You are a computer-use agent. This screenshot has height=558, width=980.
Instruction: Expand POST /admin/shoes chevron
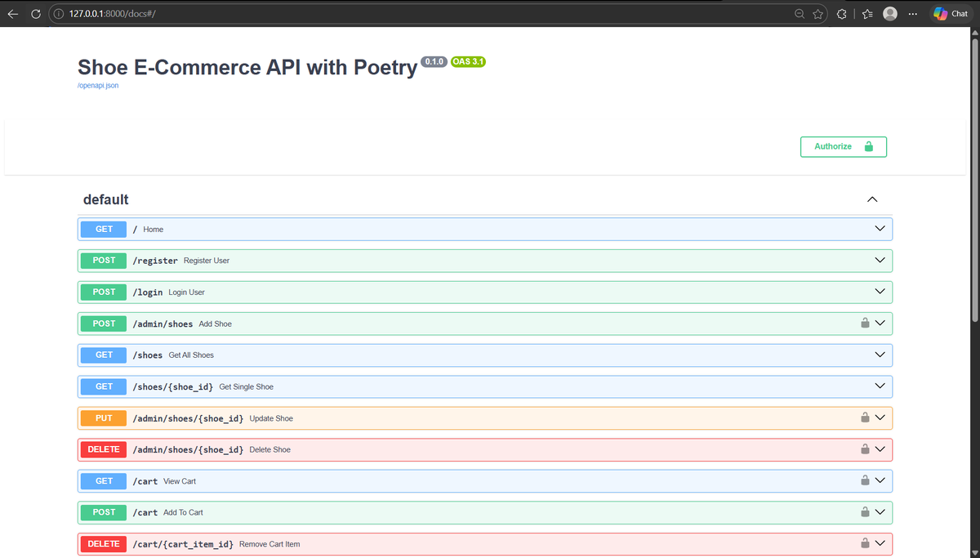(880, 324)
